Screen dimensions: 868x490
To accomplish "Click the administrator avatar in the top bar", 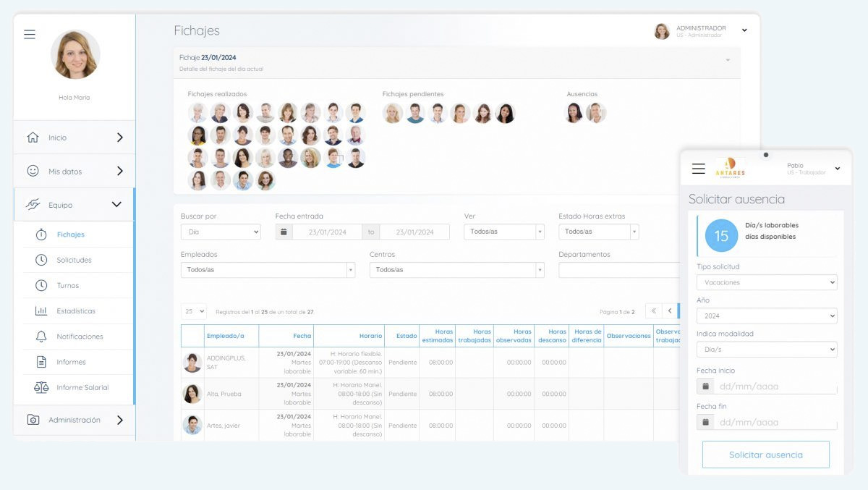I will (x=662, y=31).
